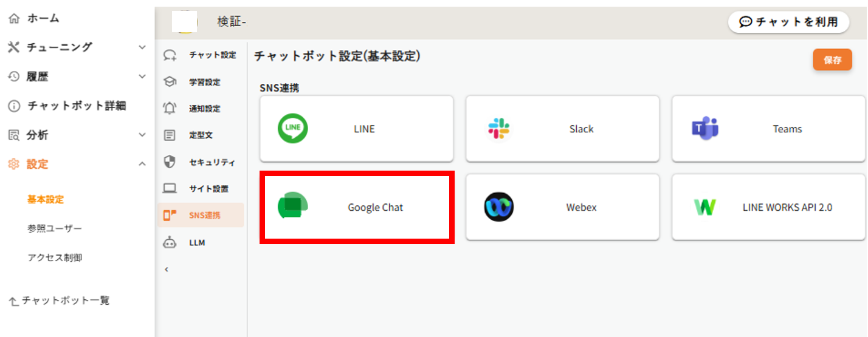Image resolution: width=868 pixels, height=337 pixels.
Task: Open the 通知設定 bell icon
Action: point(170,109)
